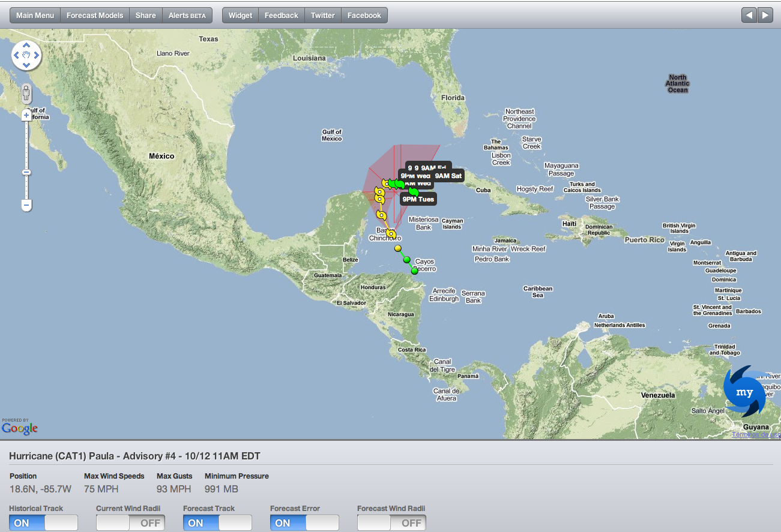Click the Hurricane Paula Advisory #4 title
This screenshot has width=781, height=532.
134,456
